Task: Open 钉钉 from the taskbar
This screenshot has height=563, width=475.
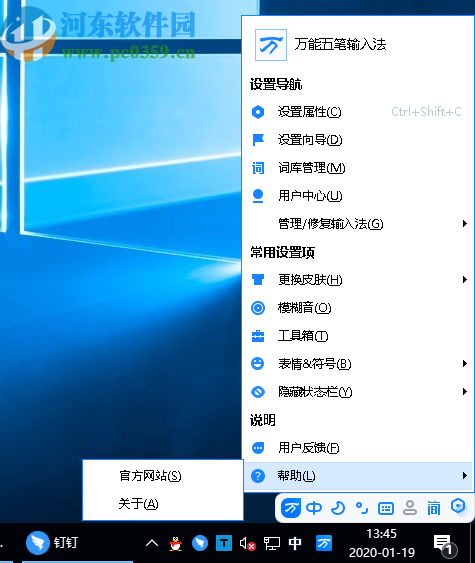Action: pos(52,543)
